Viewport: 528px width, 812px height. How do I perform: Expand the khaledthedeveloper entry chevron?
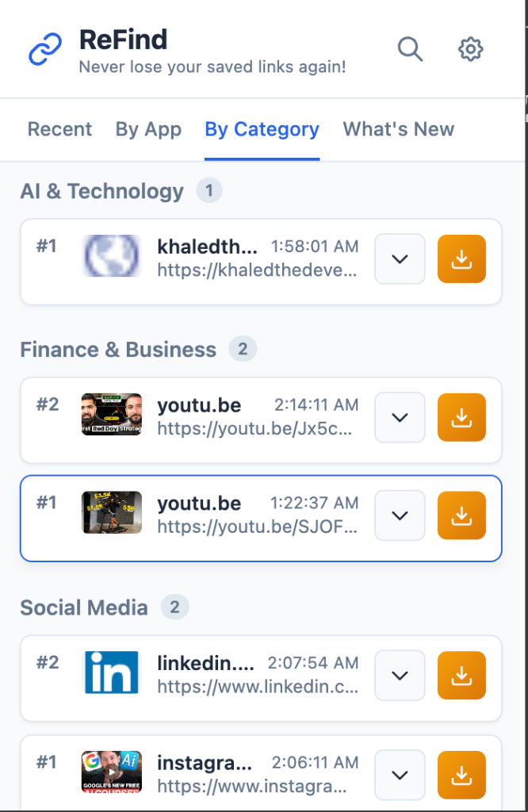point(400,259)
